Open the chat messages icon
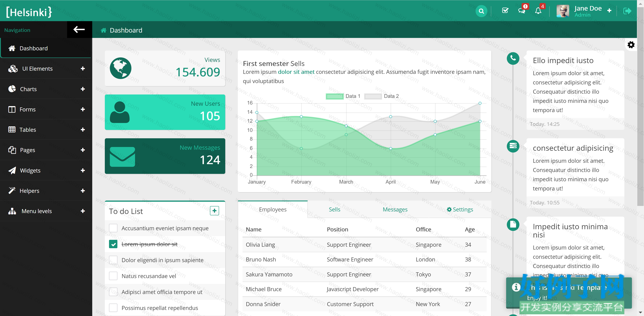Screen dimensions: 644x316 [522, 11]
